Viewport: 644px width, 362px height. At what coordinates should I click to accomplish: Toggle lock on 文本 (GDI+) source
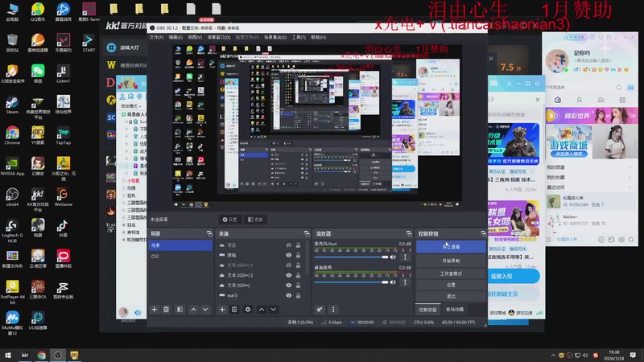click(x=298, y=286)
